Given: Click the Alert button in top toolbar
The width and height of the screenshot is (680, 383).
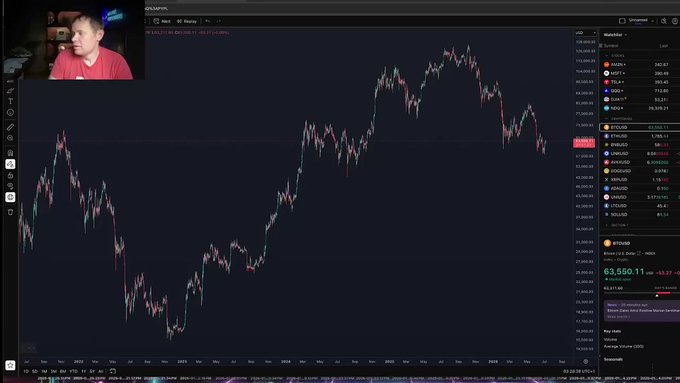Looking at the screenshot, I should click(x=162, y=21).
